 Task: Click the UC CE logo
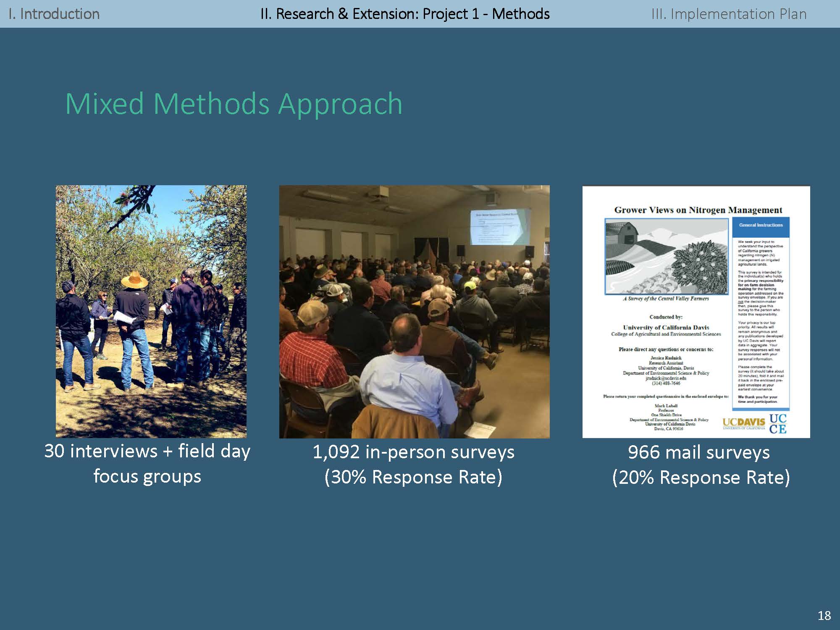pos(777,423)
